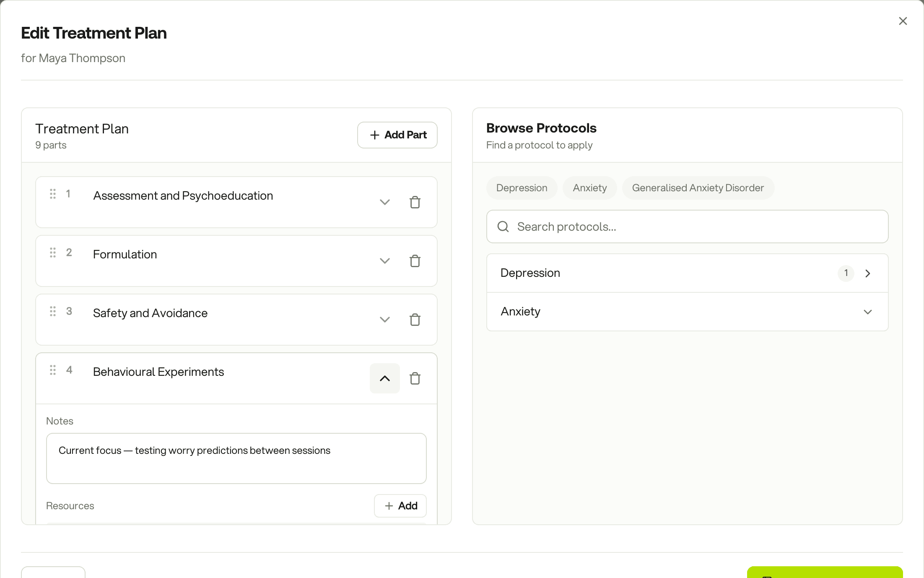
Task: Filter protocols by Anxiety tag
Action: 589,188
